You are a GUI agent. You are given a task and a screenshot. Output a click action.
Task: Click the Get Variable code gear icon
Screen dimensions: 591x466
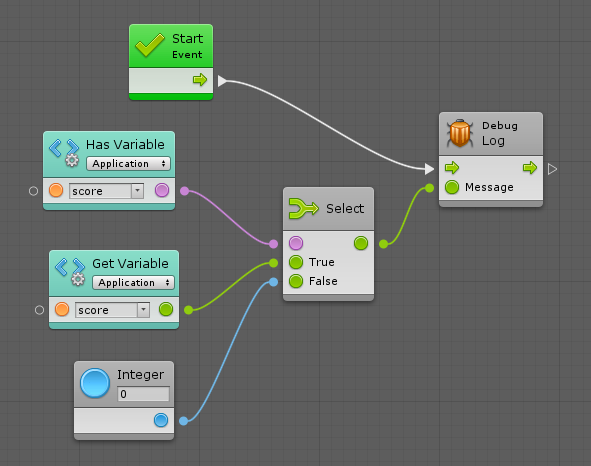[x=70, y=272]
